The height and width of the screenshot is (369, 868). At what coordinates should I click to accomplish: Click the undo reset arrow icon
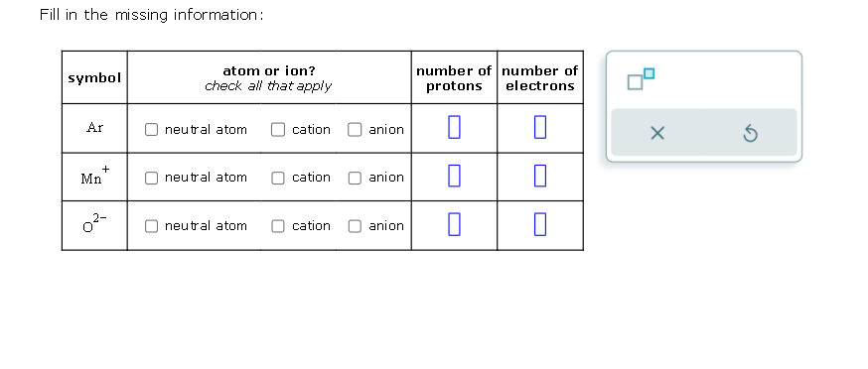click(750, 133)
